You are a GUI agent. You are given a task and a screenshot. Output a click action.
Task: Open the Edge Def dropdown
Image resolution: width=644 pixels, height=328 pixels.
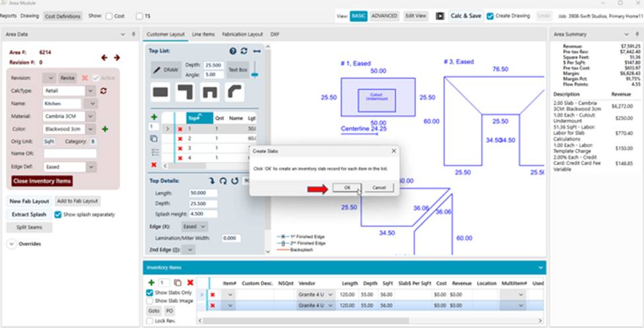point(91,167)
